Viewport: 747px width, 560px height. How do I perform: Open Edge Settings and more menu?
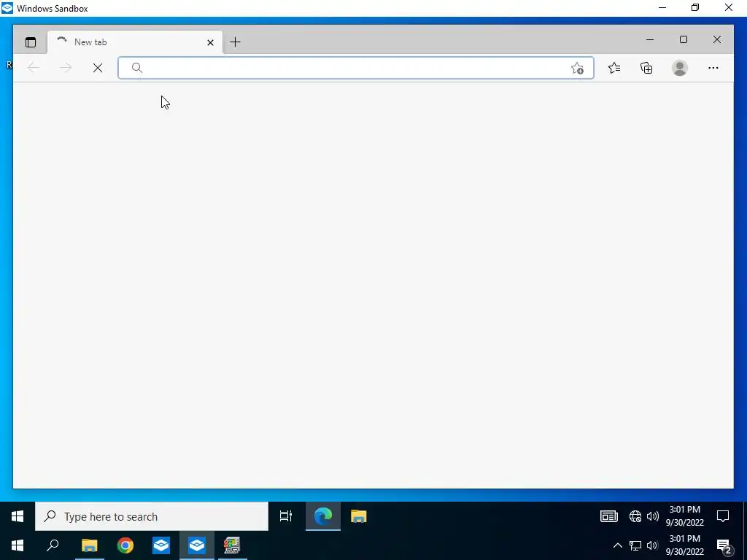point(713,68)
